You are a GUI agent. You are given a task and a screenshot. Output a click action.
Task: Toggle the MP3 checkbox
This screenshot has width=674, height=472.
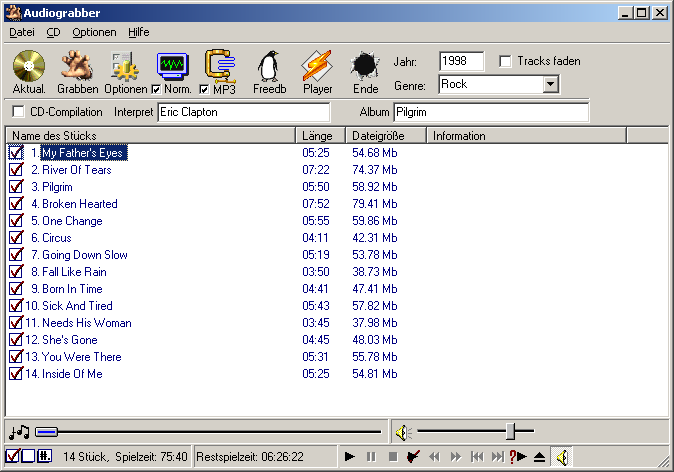(204, 89)
